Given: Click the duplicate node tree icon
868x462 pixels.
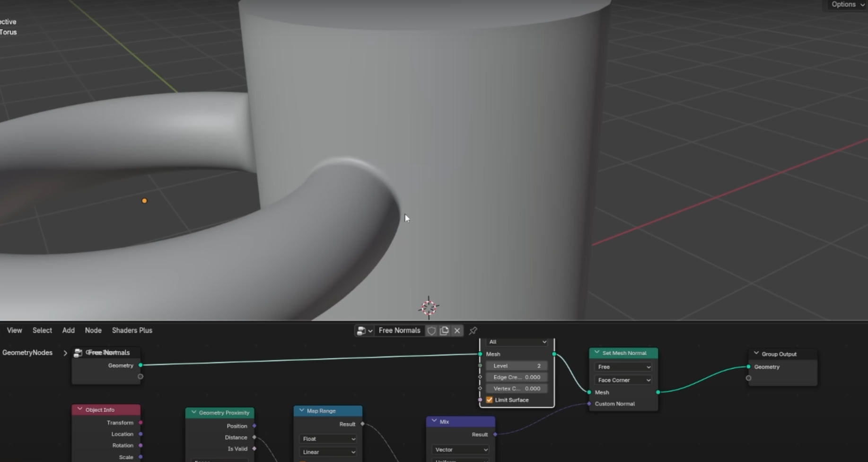Looking at the screenshot, I should (x=444, y=331).
